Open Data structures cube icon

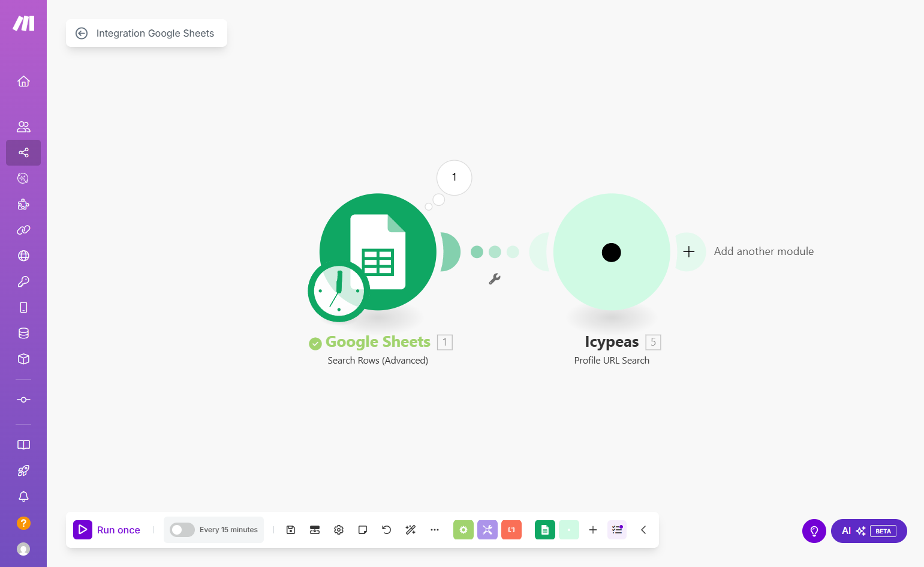click(23, 359)
